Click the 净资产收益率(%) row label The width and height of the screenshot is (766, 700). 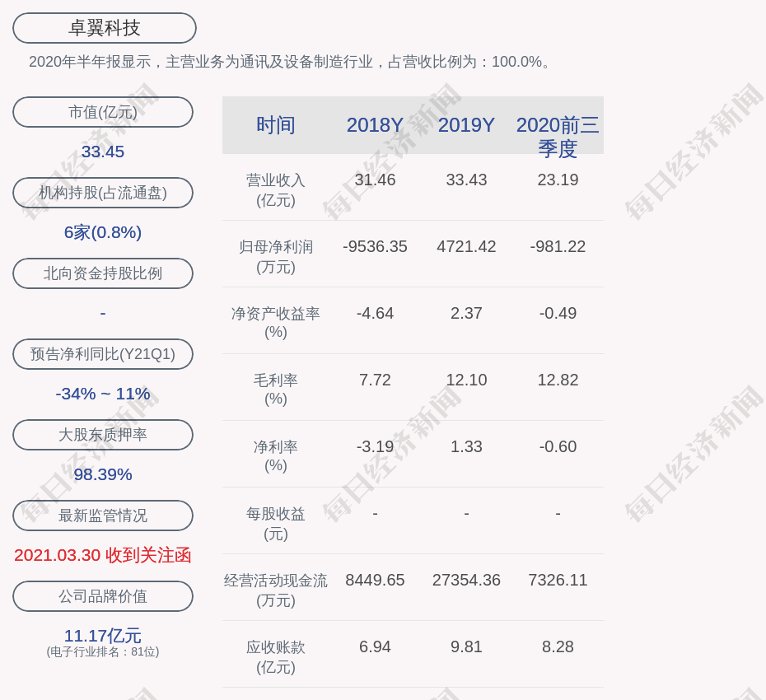pos(276,322)
